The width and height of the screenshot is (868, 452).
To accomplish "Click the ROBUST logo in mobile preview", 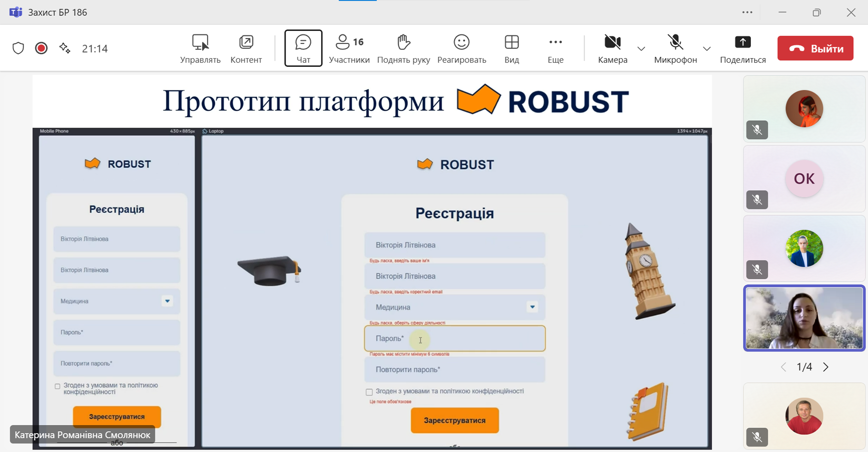I will [x=118, y=164].
